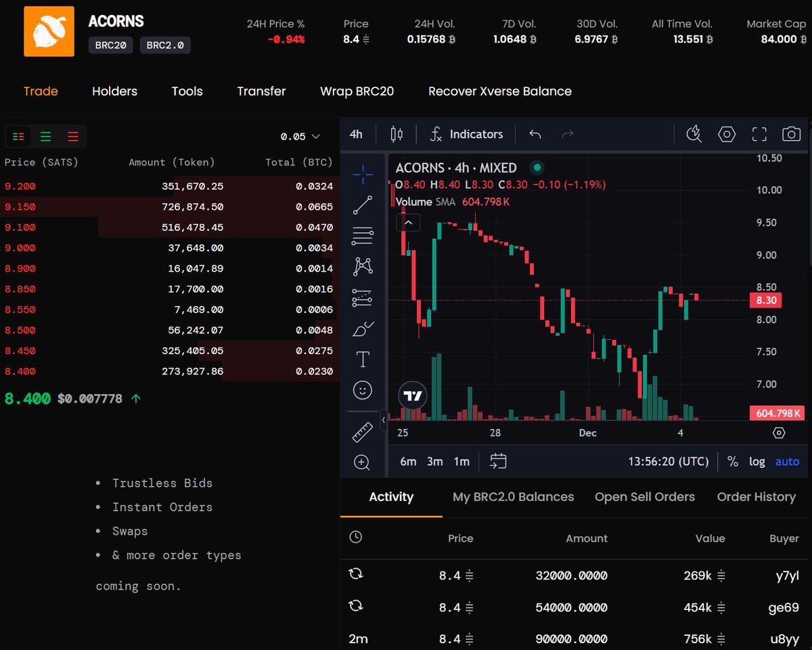Set chart range to 6m
Viewport: 812px width, 650px height.
tap(408, 462)
